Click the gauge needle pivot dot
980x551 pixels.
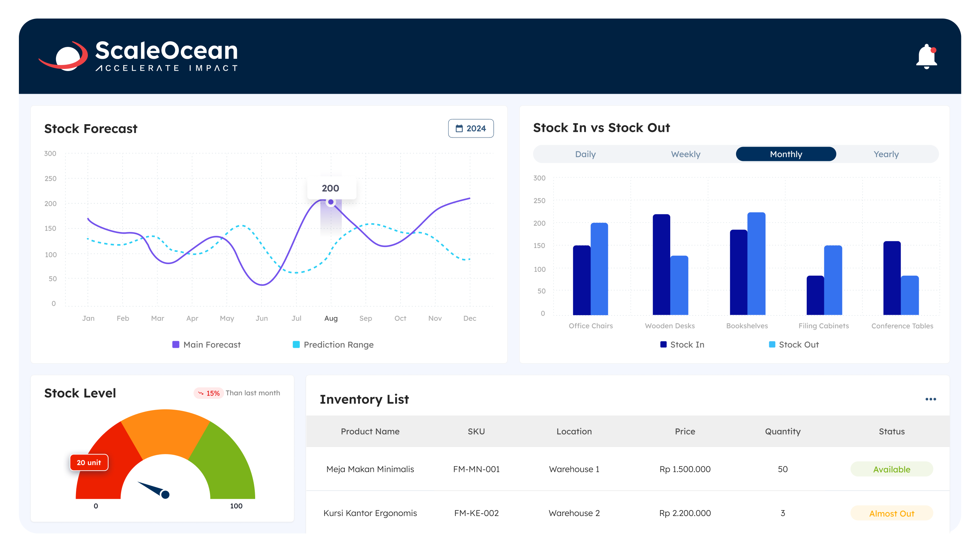tap(165, 494)
